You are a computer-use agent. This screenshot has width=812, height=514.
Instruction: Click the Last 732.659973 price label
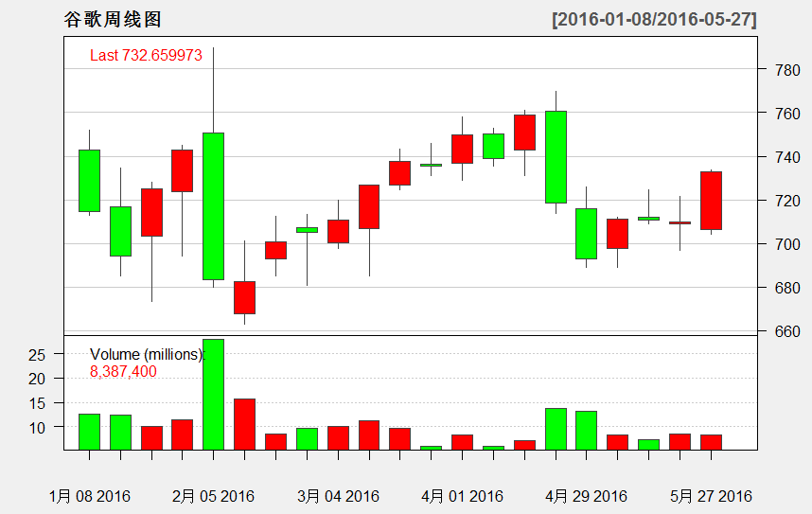click(146, 56)
